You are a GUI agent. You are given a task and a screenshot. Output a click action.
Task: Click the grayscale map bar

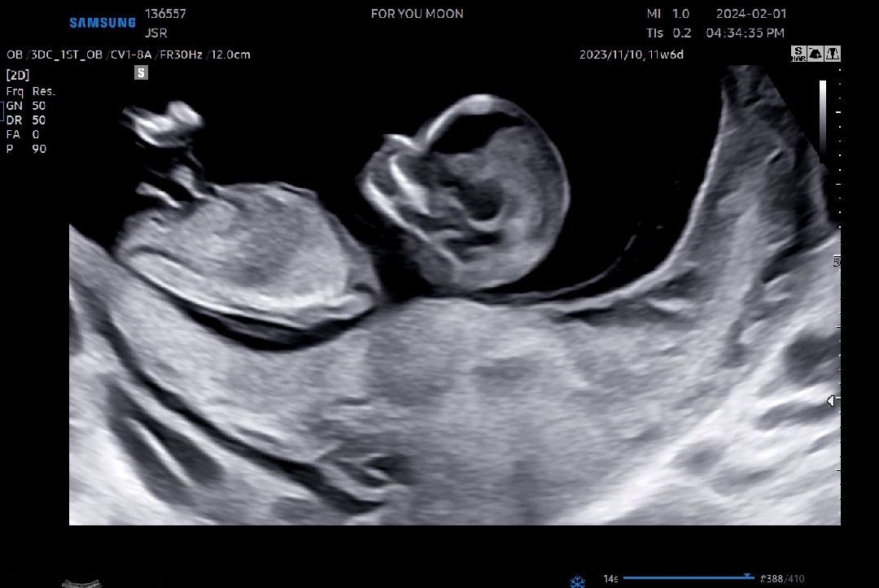pyautogui.click(x=823, y=118)
